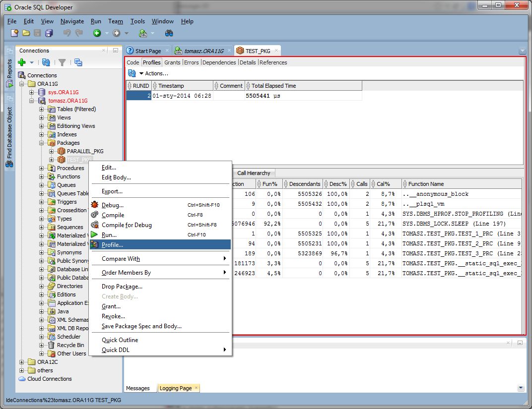The height and width of the screenshot is (409, 532).
Task: Sort by the Descendants column header
Action: pyautogui.click(x=302, y=184)
